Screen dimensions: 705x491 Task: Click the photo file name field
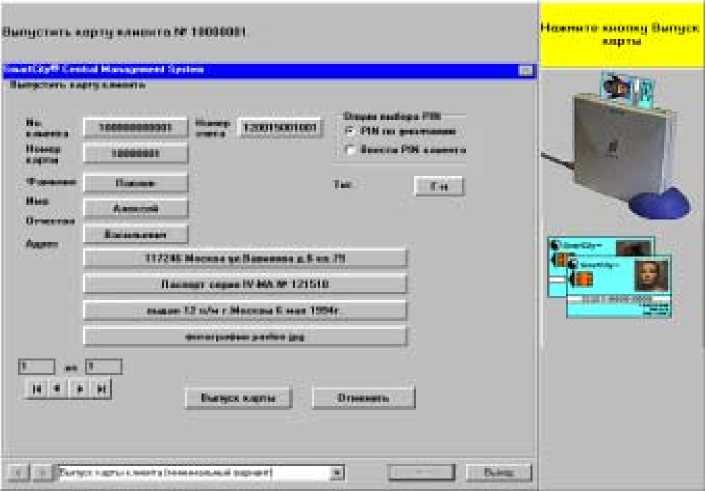[x=245, y=336]
